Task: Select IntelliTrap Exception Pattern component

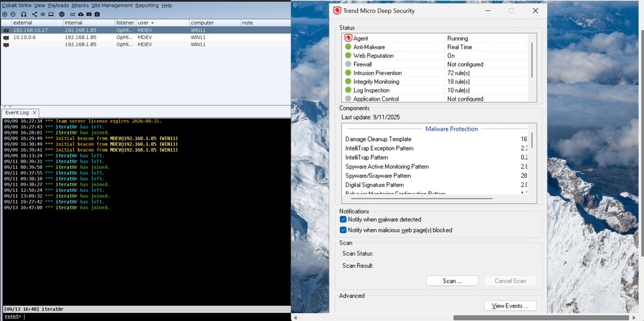Action: (379, 148)
